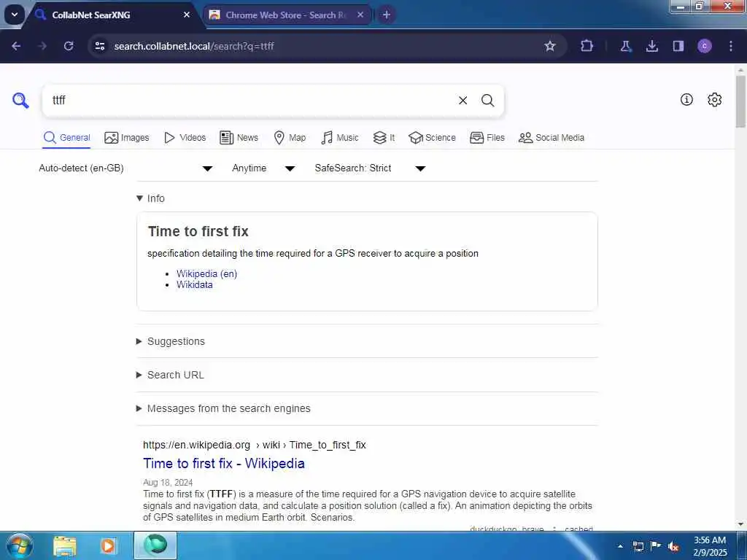Click the Action Center flag icon
This screenshot has height=560, width=747.
656,545
